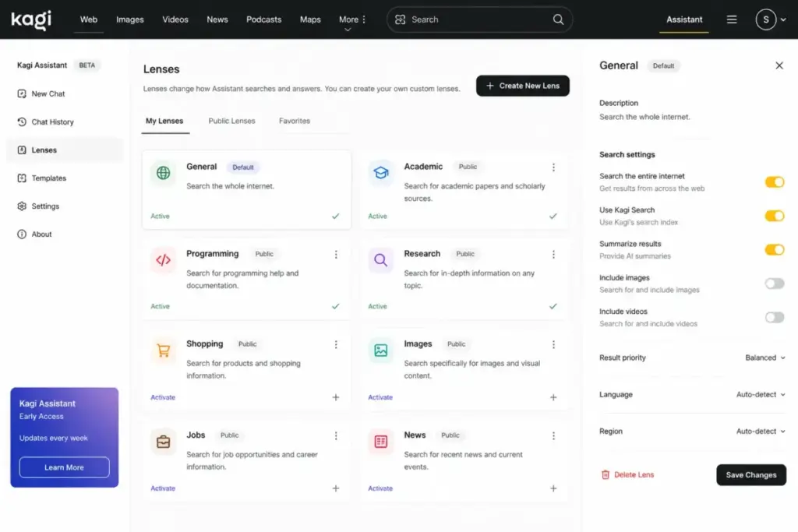Click the Jobs lens briefcase icon
The height and width of the screenshot is (532, 798).
164,442
